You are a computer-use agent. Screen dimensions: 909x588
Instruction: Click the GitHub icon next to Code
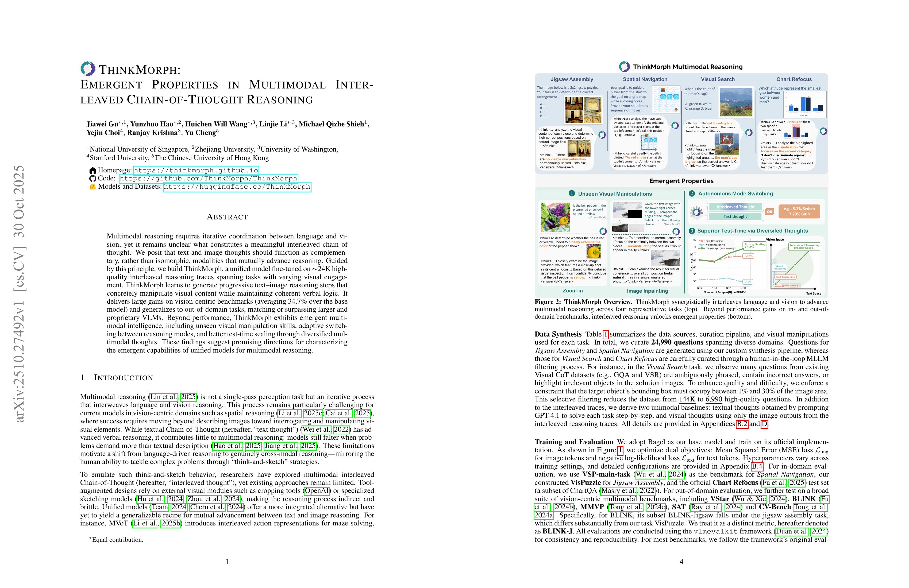93,178
